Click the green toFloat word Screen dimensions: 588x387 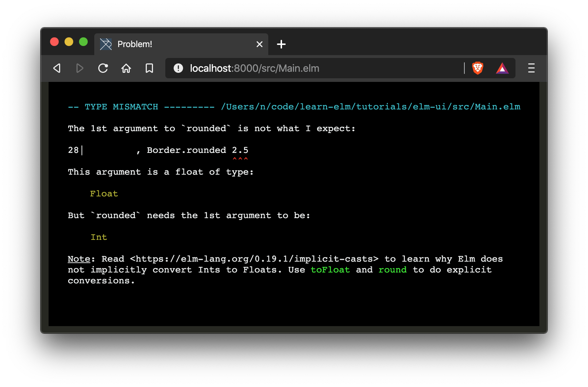[330, 270]
